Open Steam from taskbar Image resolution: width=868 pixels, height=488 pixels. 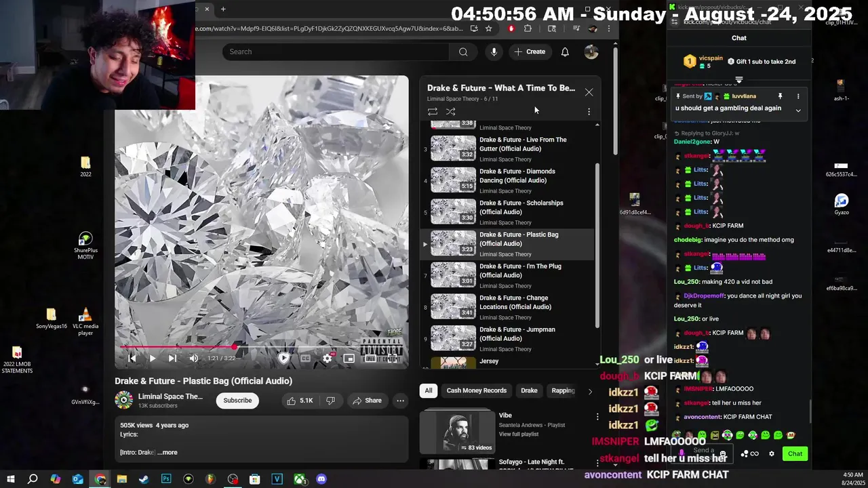click(144, 479)
